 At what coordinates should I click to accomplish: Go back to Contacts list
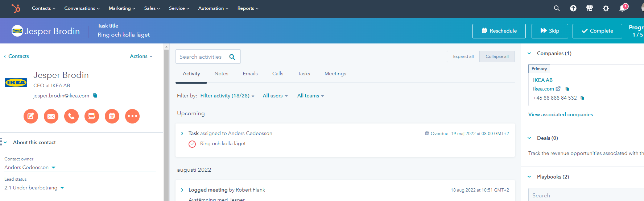click(16, 56)
